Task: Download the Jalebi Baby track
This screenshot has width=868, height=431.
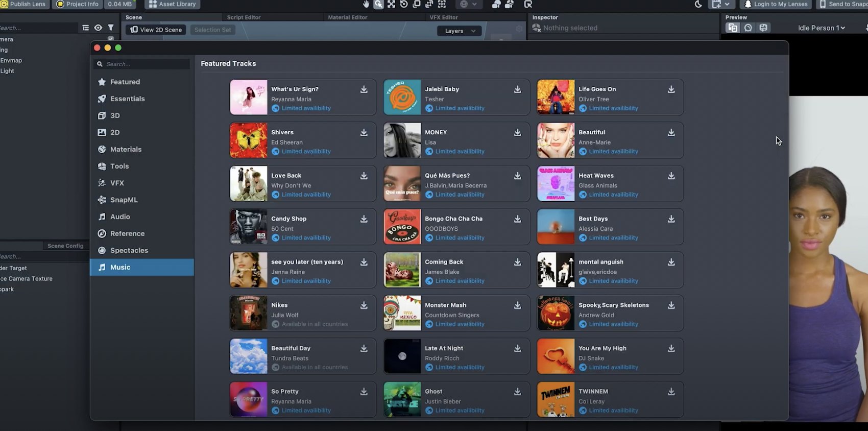Action: [518, 89]
